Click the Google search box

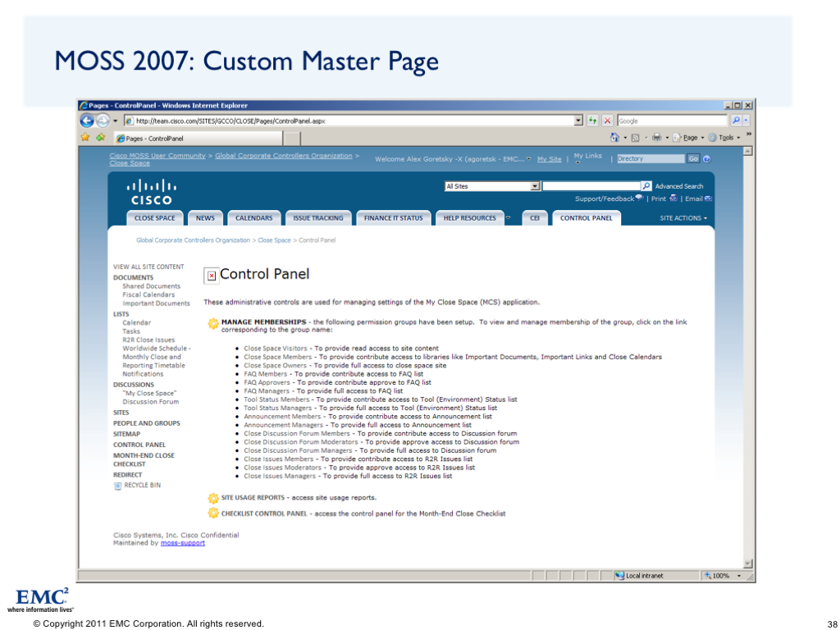click(673, 121)
